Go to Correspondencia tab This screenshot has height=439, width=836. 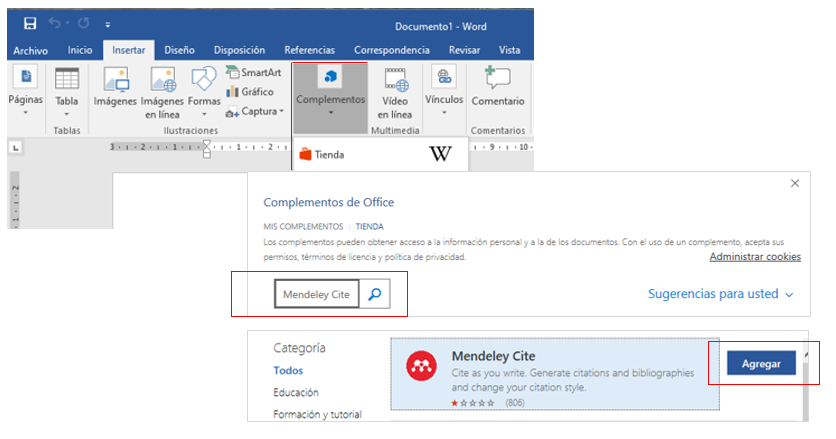(392, 50)
